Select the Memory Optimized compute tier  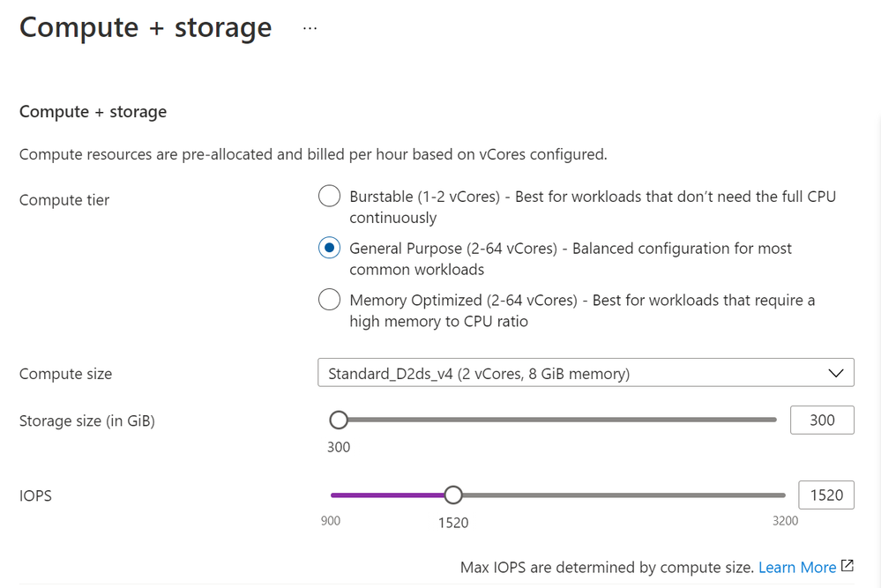click(x=329, y=300)
